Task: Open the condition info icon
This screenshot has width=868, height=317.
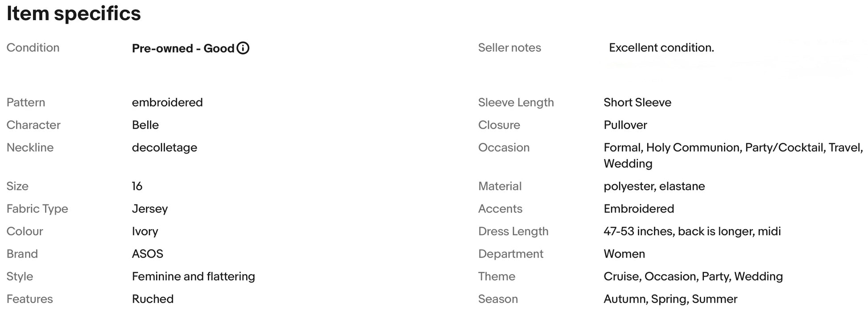Action: [x=243, y=48]
